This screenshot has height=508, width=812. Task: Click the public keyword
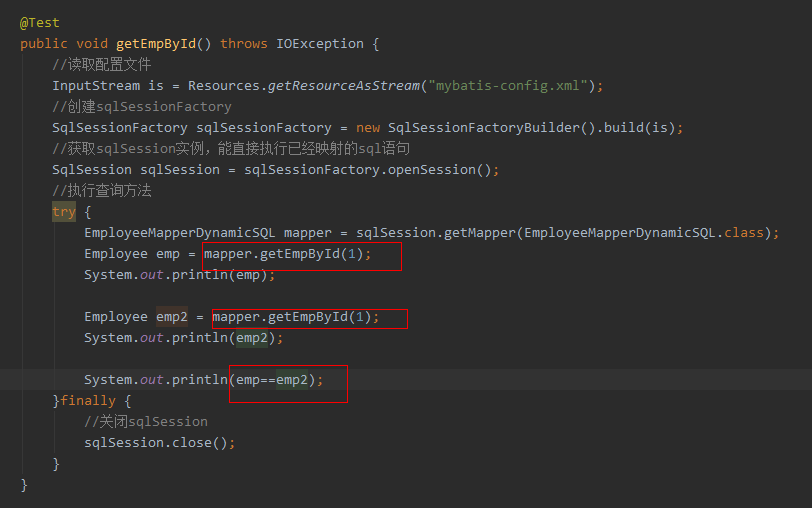[44, 44]
